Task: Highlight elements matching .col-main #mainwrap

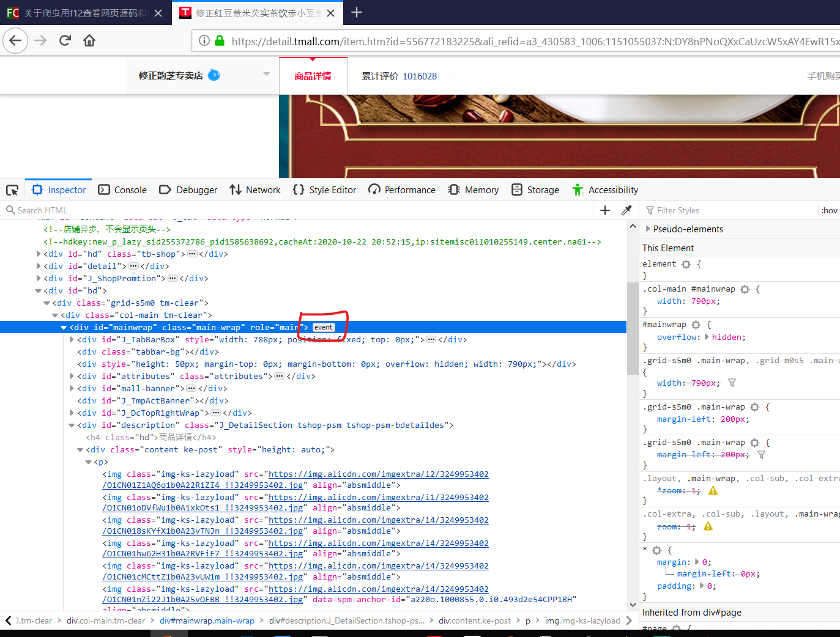Action: point(745,289)
